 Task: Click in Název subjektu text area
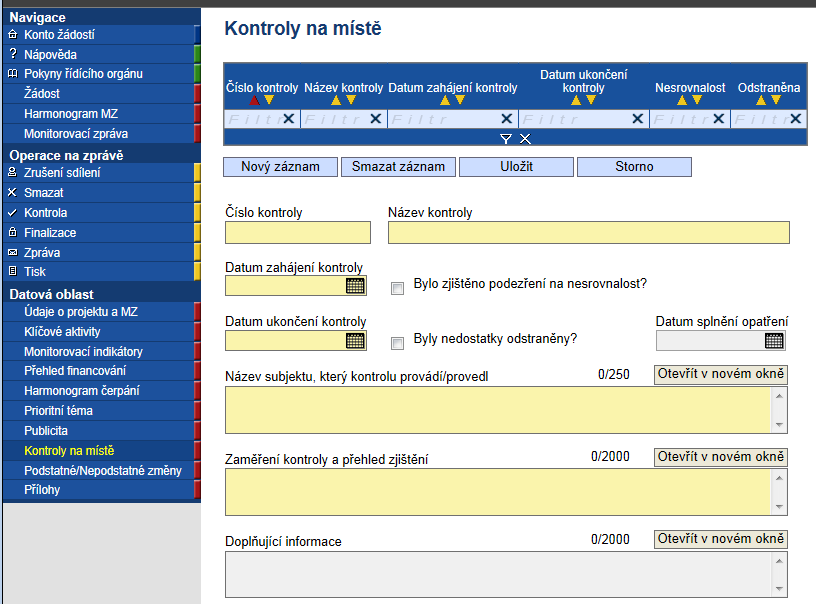[x=498, y=410]
